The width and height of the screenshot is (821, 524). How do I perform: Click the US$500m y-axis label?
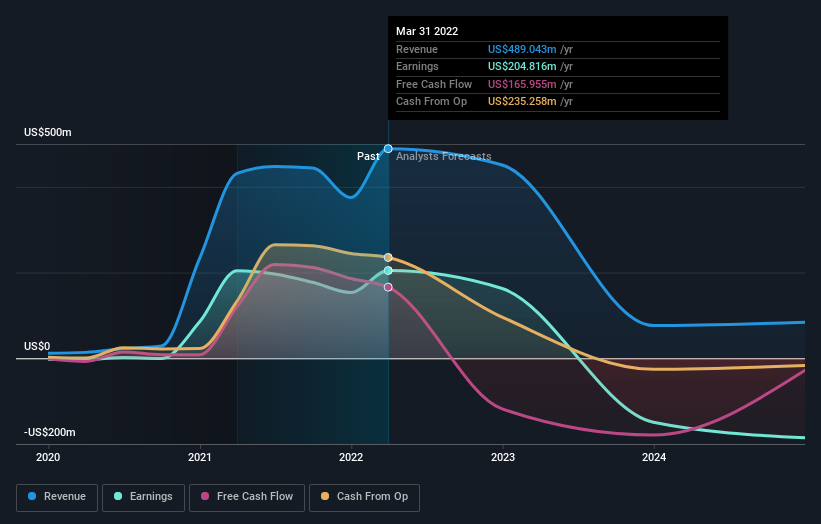48,132
